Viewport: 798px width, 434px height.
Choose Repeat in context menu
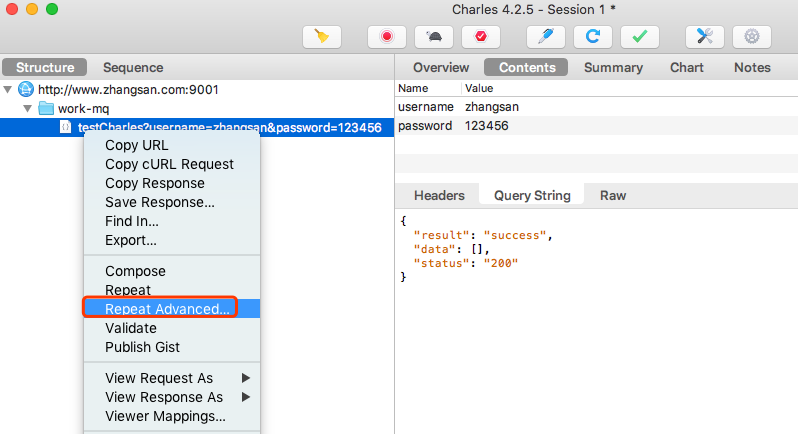point(172,290)
